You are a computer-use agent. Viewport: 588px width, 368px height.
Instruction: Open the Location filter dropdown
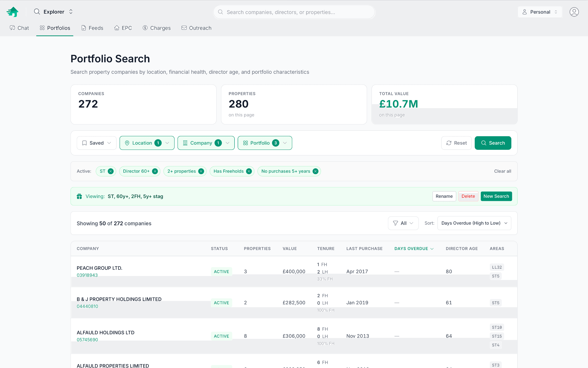pos(147,143)
